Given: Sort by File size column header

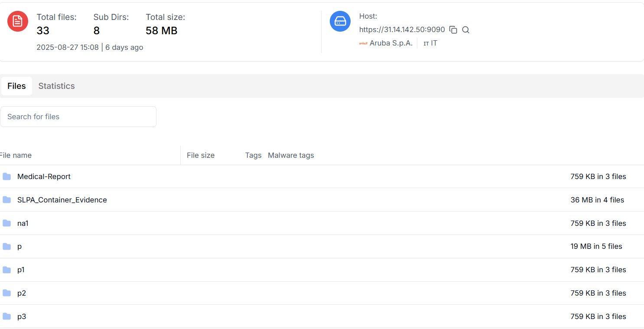Looking at the screenshot, I should point(201,155).
